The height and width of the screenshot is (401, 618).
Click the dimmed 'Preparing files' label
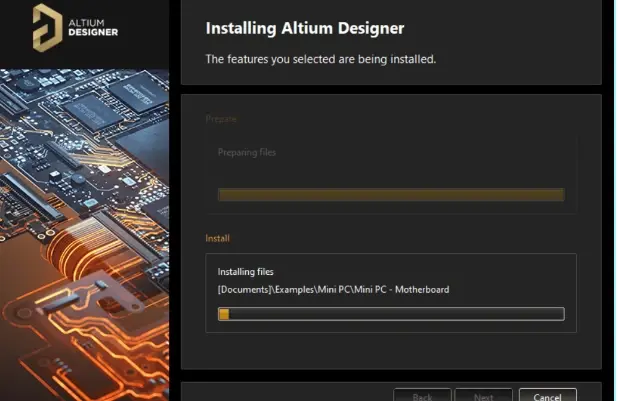pyautogui.click(x=247, y=152)
